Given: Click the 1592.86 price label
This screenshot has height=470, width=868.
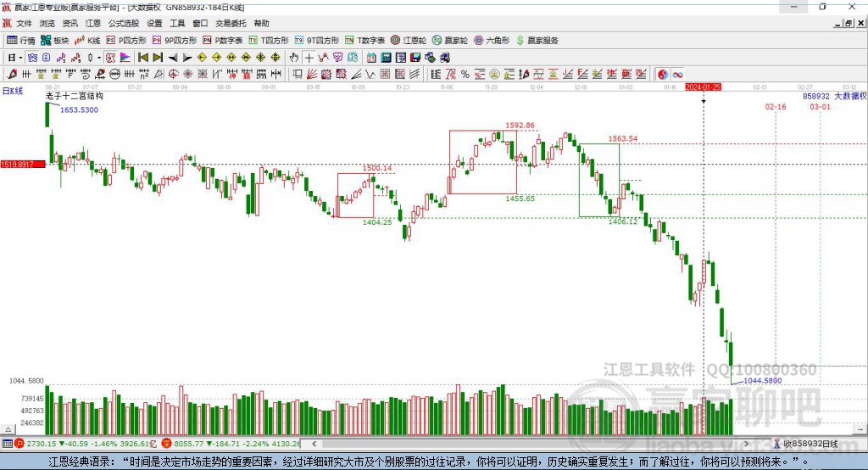Looking at the screenshot, I should 520,126.
